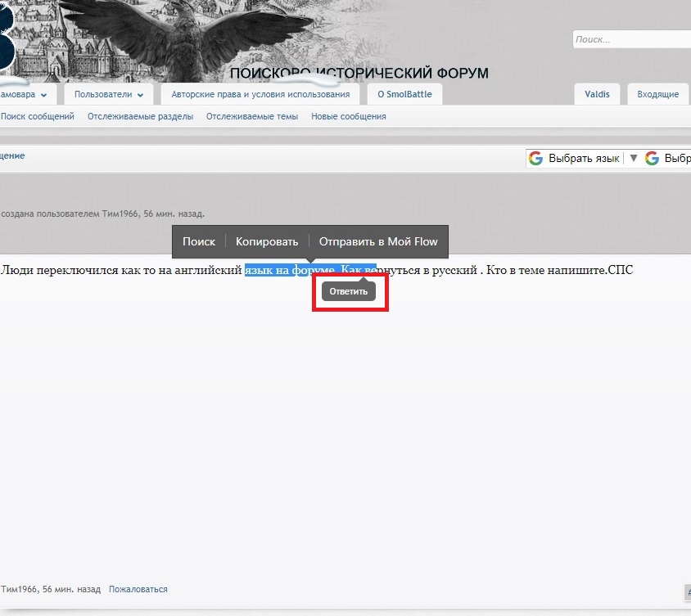
Task: Click the Поиск сообщений link
Action: tap(38, 116)
